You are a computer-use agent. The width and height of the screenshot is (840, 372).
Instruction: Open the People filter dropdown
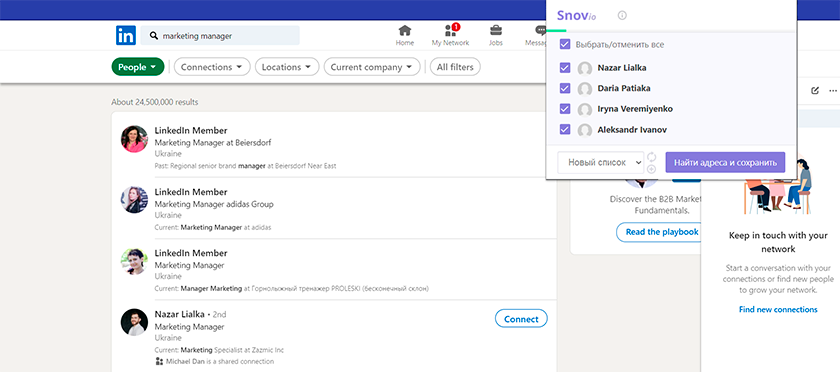pyautogui.click(x=138, y=67)
